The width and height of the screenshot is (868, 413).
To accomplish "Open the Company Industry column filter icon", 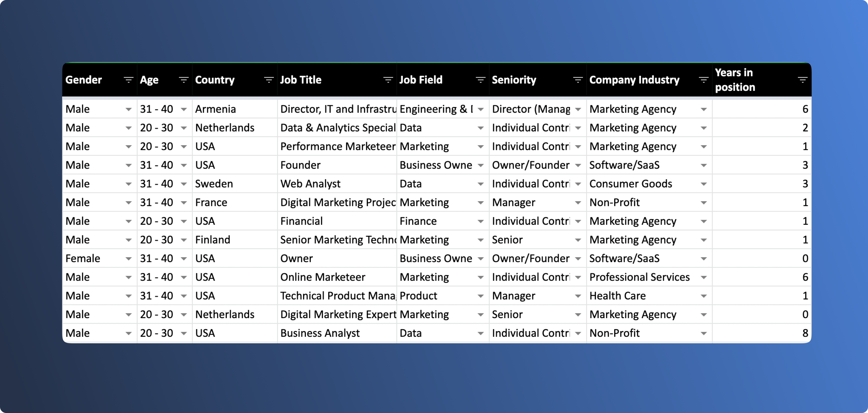I will pyautogui.click(x=704, y=80).
